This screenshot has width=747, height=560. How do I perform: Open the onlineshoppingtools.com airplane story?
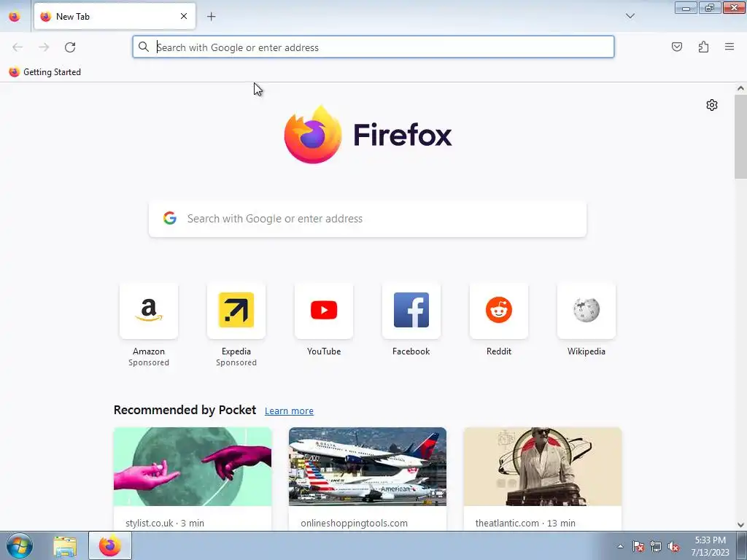tap(368, 467)
